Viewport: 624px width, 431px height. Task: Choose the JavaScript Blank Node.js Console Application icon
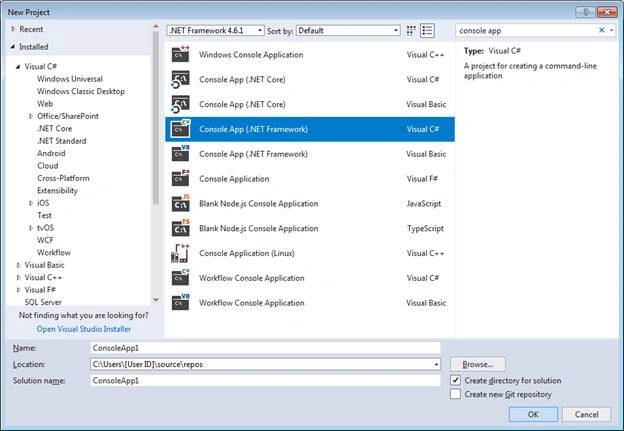pyautogui.click(x=180, y=203)
